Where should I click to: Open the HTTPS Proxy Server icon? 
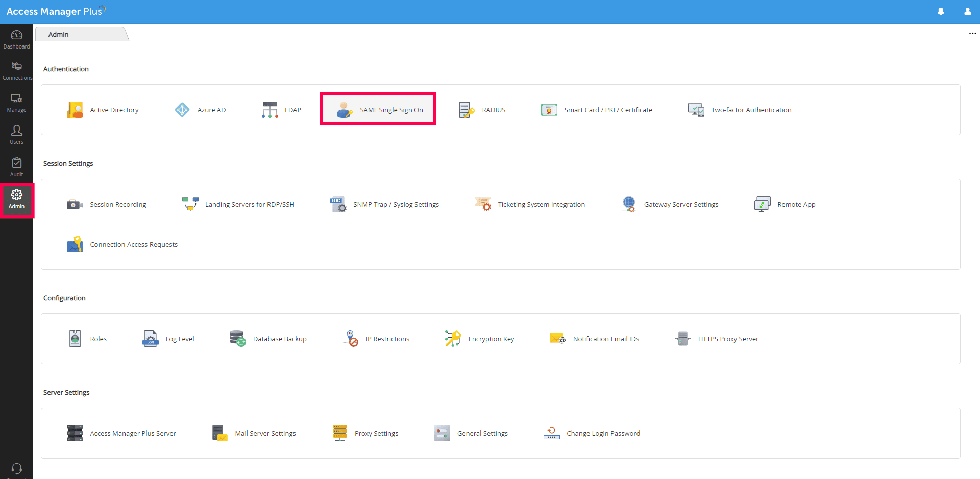[682, 339]
